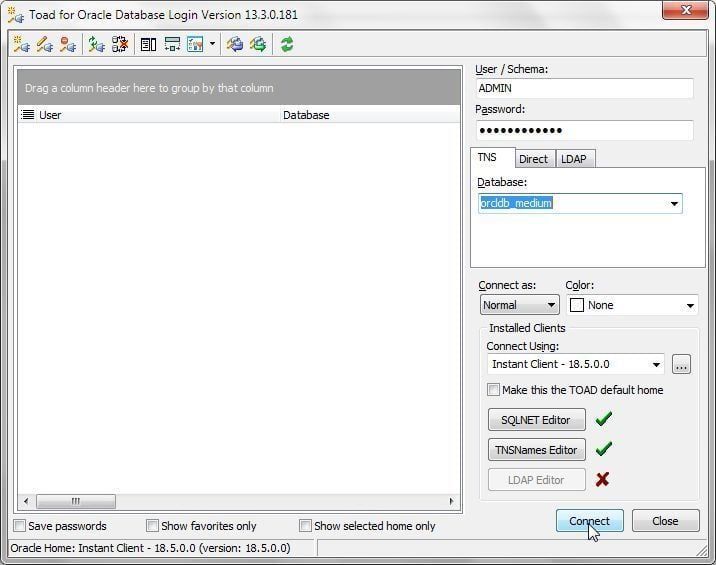716x565 pixels.
Task: Switch to the LDAP tab
Action: 573,159
